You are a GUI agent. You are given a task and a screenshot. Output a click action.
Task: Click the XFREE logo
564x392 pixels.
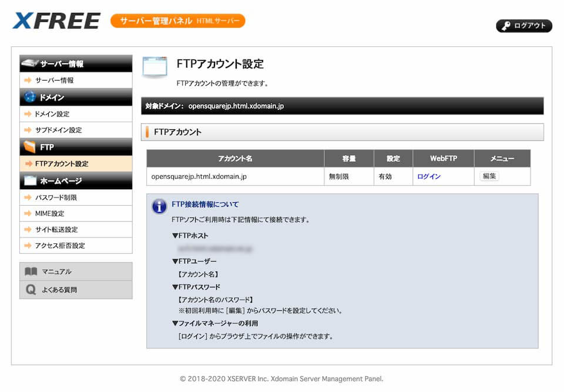coord(56,21)
